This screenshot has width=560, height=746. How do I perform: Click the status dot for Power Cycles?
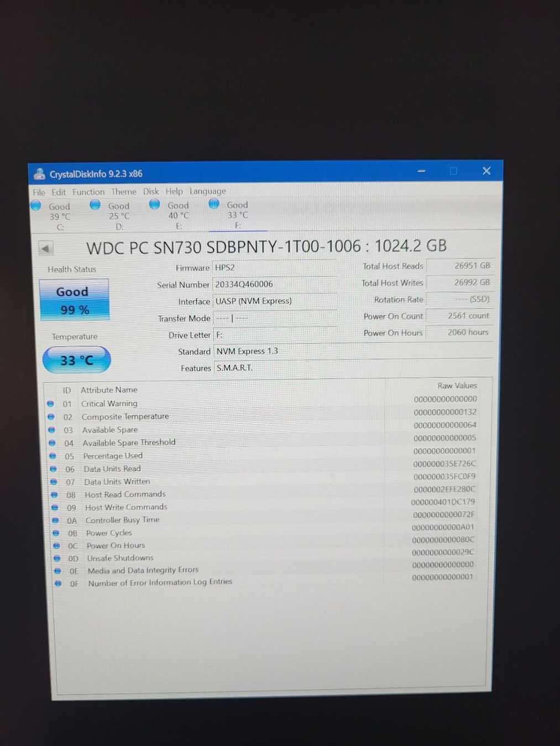56,533
